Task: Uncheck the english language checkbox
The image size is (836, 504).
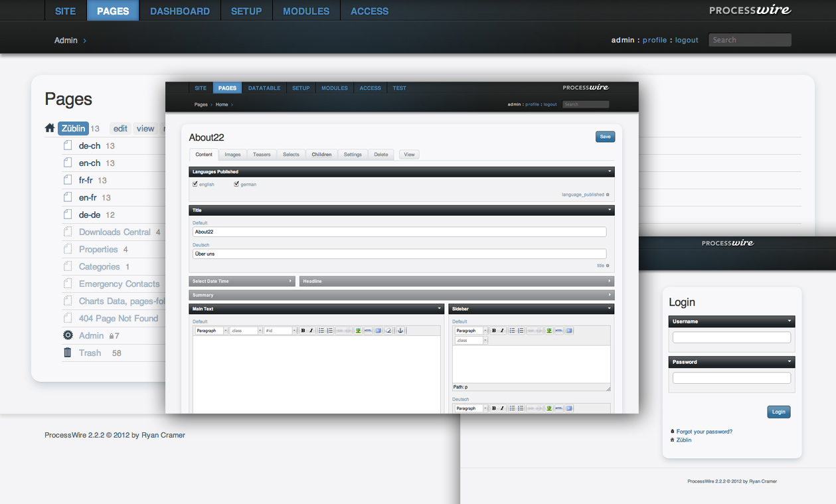Action: click(x=195, y=184)
